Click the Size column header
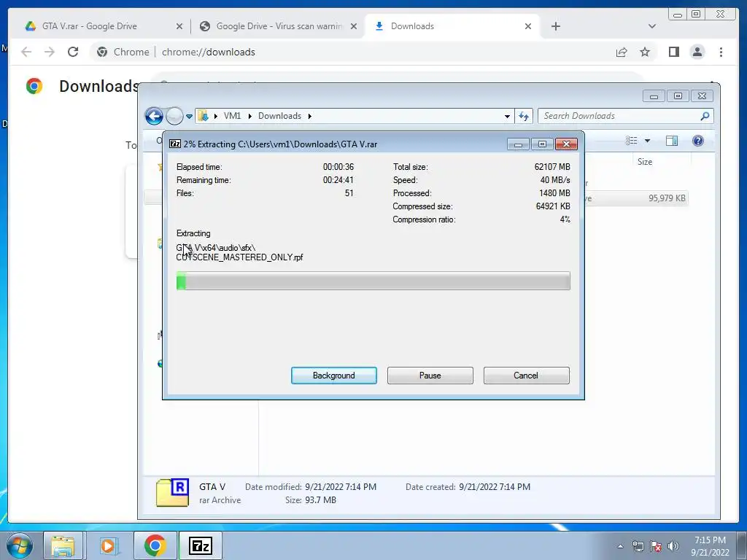 (645, 162)
